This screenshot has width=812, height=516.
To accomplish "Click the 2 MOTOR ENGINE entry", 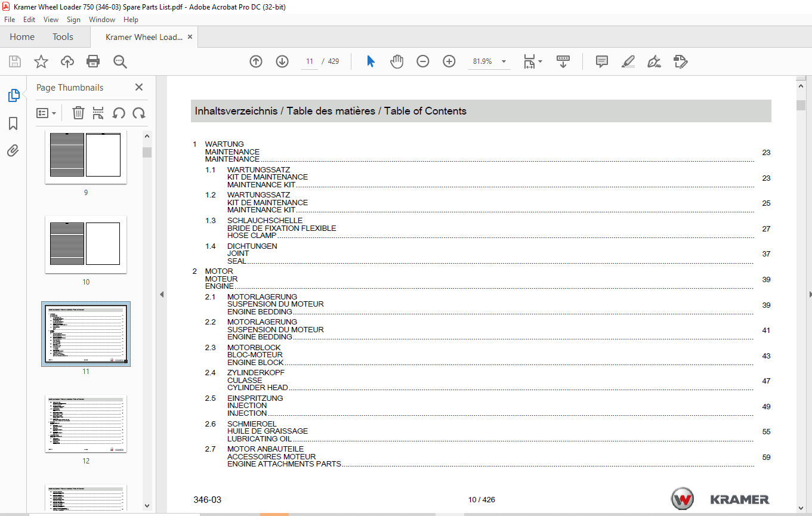I will click(481, 279).
